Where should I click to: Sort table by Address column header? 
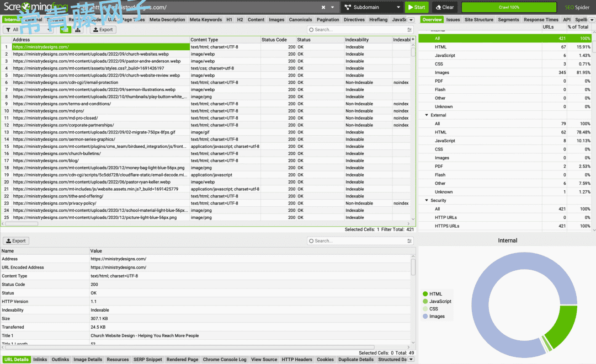[101, 40]
